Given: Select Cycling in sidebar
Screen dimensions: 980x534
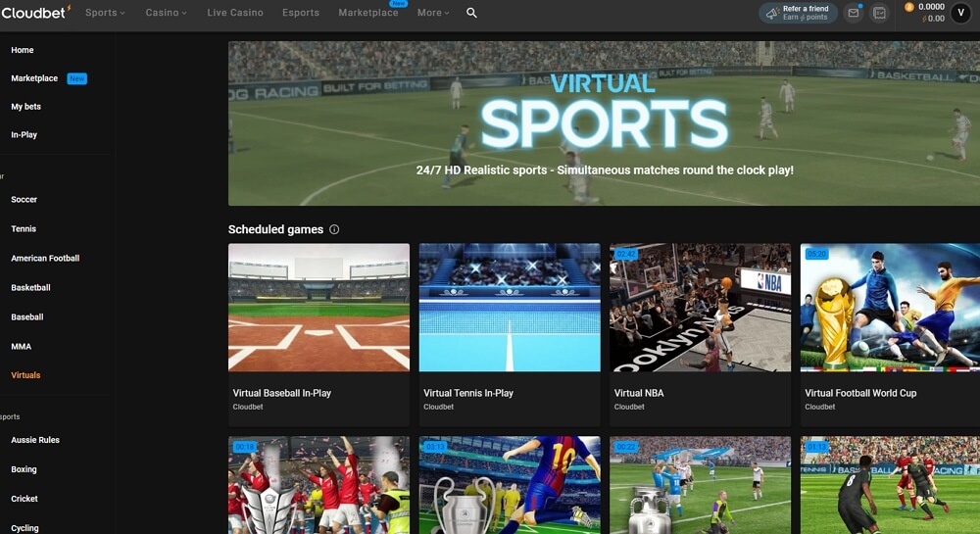Looking at the screenshot, I should click(x=24, y=528).
